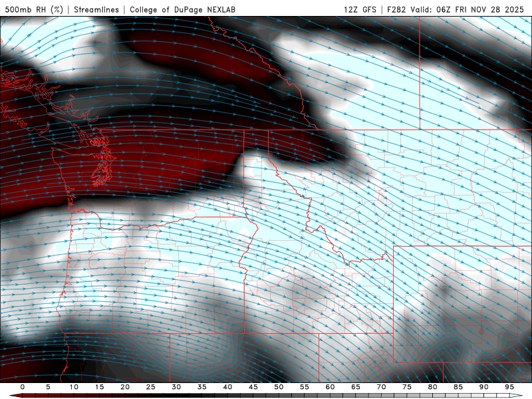Click the '12Z GFS' model run label
Screen dimensions: 532x399
[x=360, y=9]
